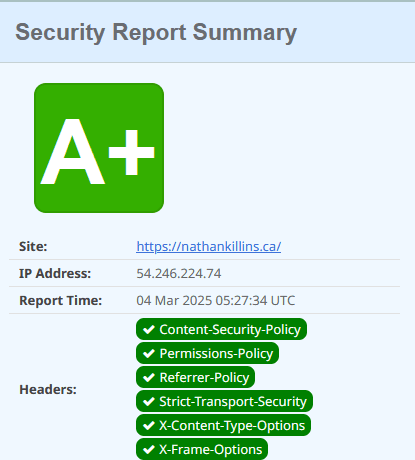
Task: Click the Security Report Summary heading
Action: 156,33
